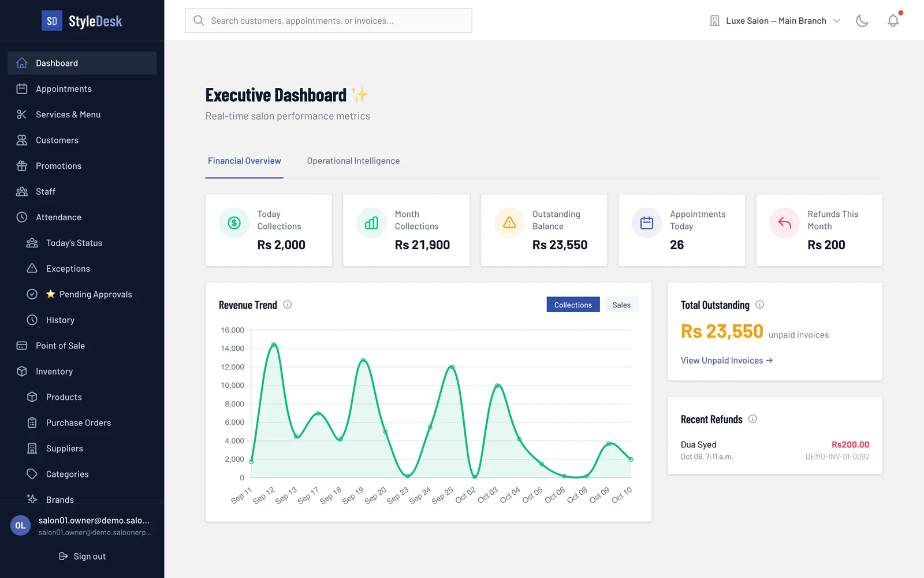The width and height of the screenshot is (924, 578).
Task: Click the Point of Sale card icon
Action: coord(22,346)
